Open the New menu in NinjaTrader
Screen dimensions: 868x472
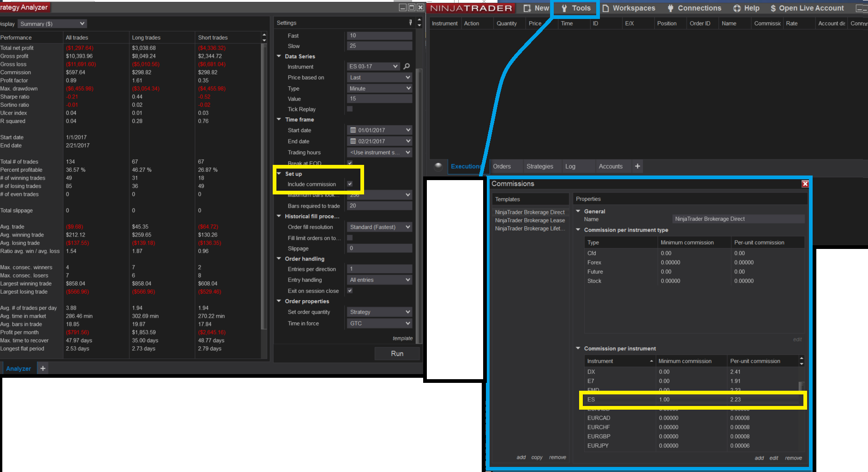pyautogui.click(x=536, y=8)
